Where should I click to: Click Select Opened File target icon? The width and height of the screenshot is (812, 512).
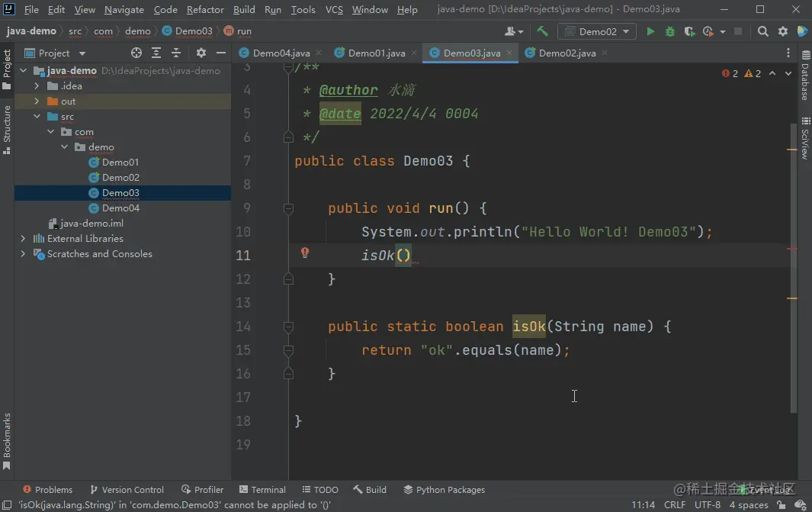[136, 53]
